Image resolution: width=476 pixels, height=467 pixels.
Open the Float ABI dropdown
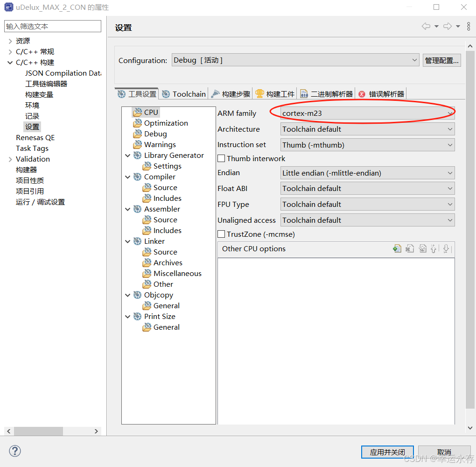367,188
